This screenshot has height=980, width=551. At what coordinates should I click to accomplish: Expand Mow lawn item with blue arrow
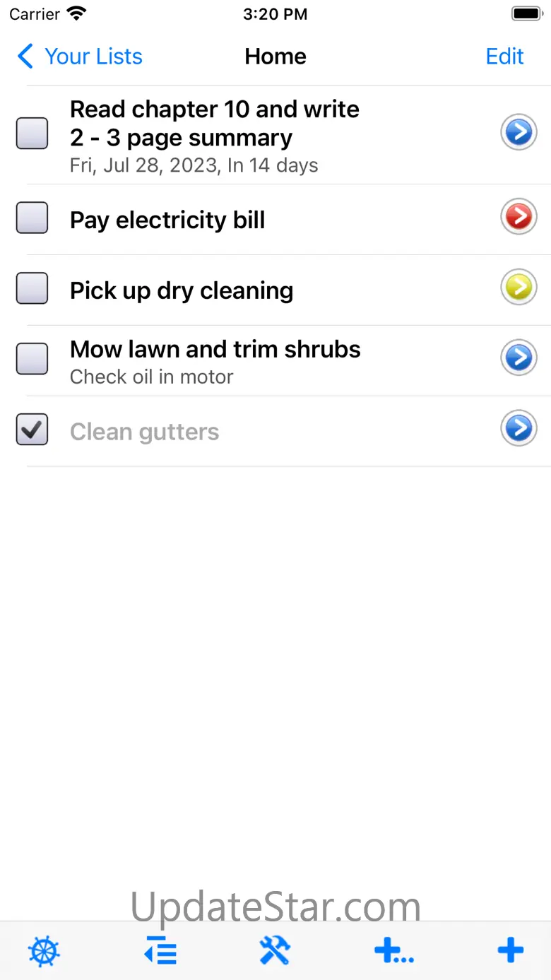(x=519, y=358)
